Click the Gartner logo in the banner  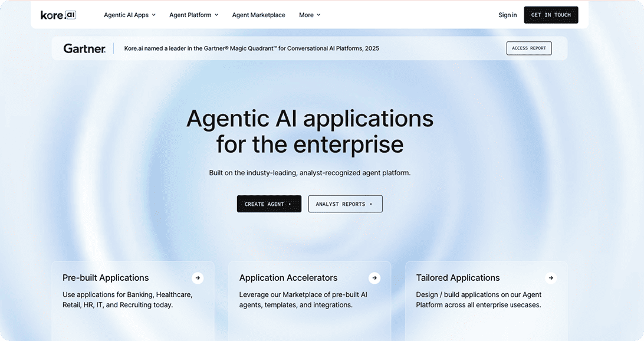coord(84,48)
